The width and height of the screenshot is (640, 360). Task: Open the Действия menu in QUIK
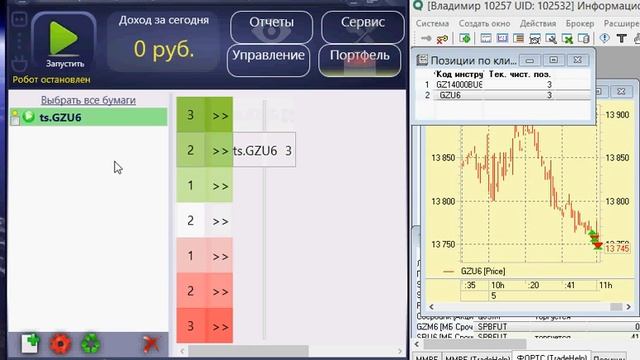tap(538, 24)
